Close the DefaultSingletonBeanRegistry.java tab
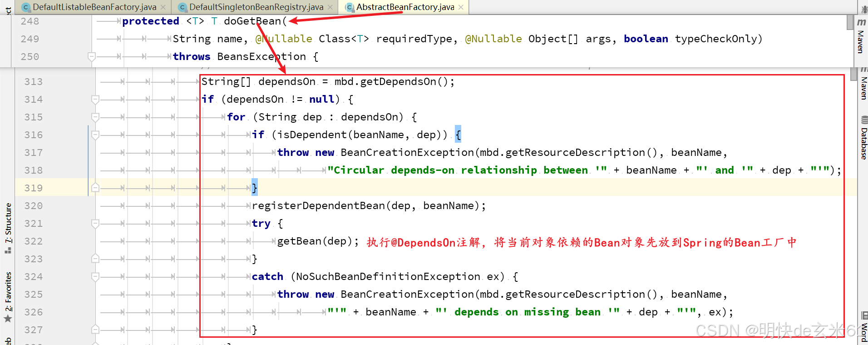Image resolution: width=868 pixels, height=345 pixels. [x=330, y=7]
